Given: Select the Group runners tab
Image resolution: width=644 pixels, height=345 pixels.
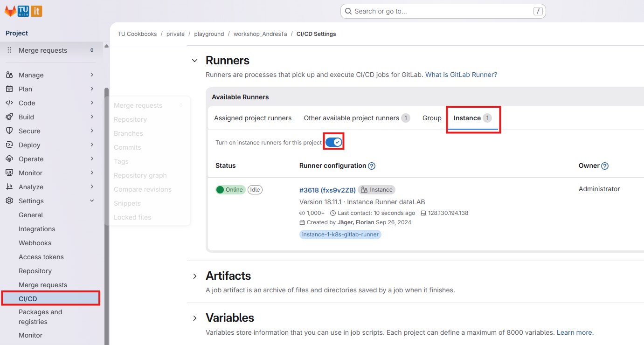Looking at the screenshot, I should [x=432, y=118].
